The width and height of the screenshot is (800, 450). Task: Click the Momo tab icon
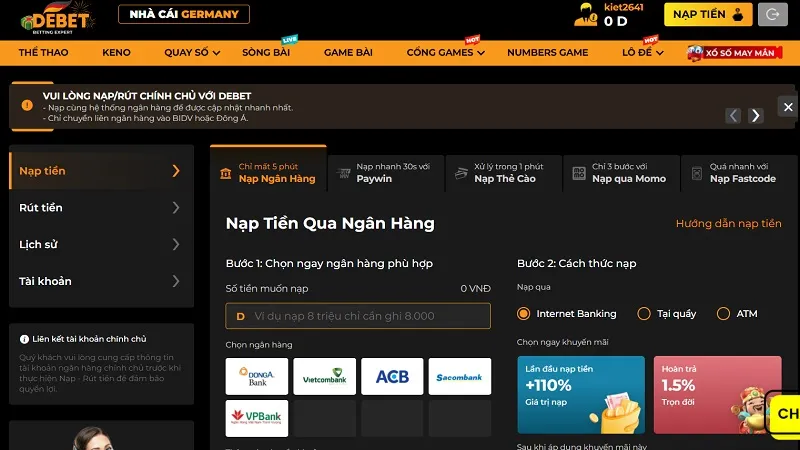[x=579, y=173]
